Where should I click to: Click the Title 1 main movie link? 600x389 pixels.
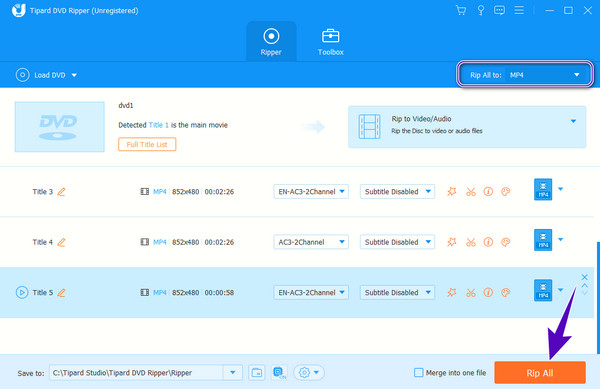[158, 125]
